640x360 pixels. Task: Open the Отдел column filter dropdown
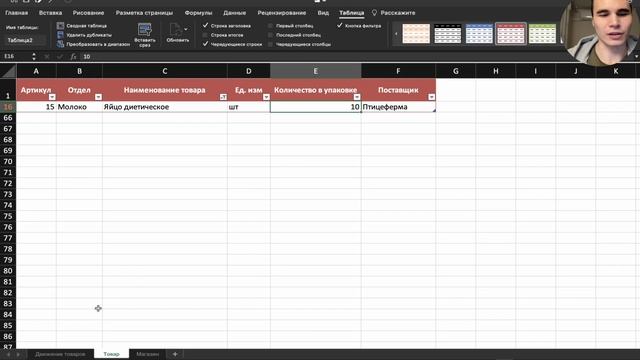point(98,97)
